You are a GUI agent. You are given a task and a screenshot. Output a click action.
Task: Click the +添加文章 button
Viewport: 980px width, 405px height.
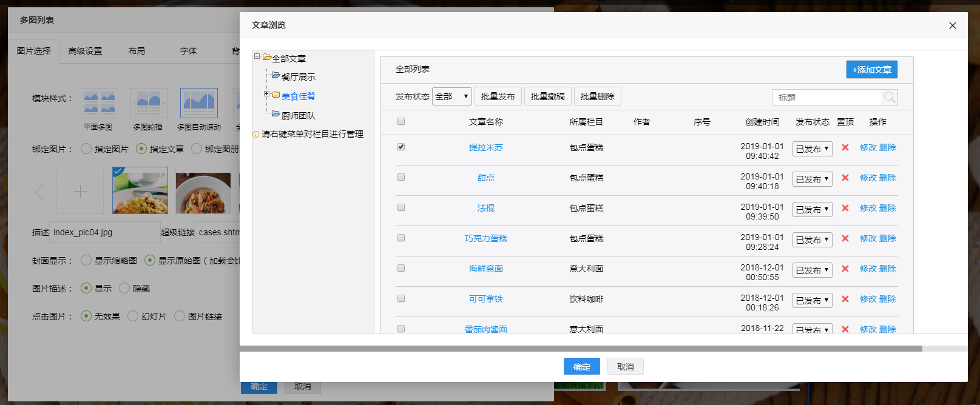pos(871,70)
